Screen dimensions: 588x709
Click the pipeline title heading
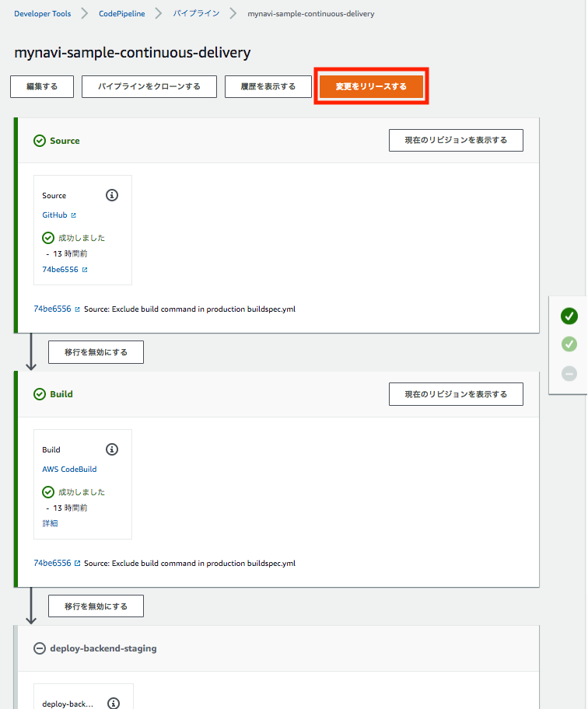[x=132, y=53]
